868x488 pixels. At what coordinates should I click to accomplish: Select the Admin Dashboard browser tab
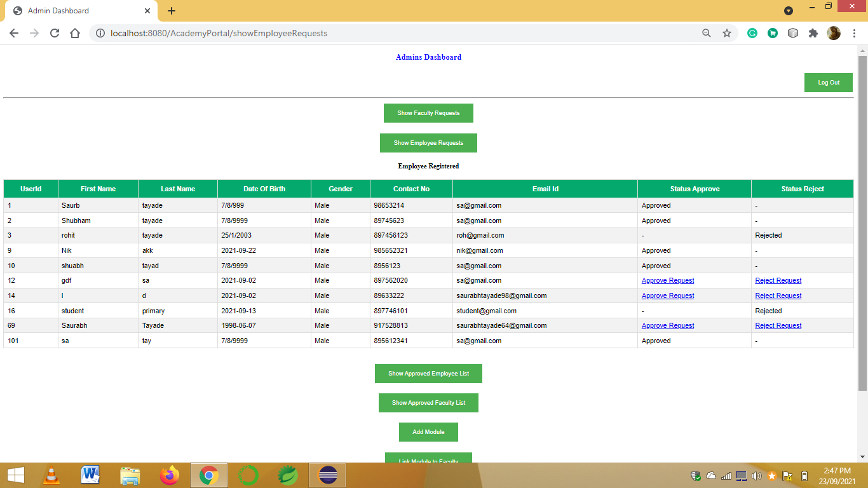tap(81, 11)
